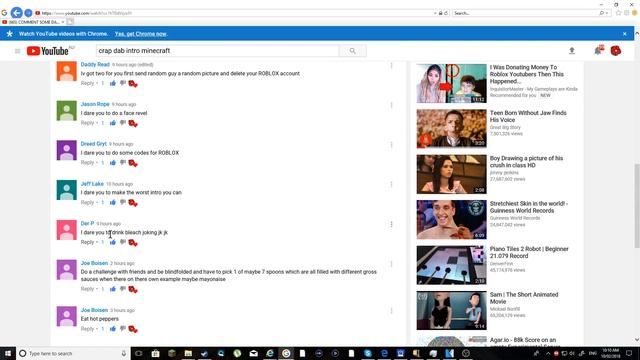This screenshot has width=640, height=360.
Task: Click the page vertical scrollbar thumb
Action: click(x=637, y=206)
